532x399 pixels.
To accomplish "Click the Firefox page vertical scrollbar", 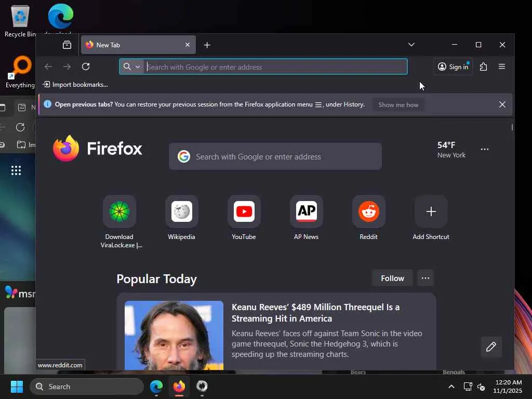I will tap(512, 127).
